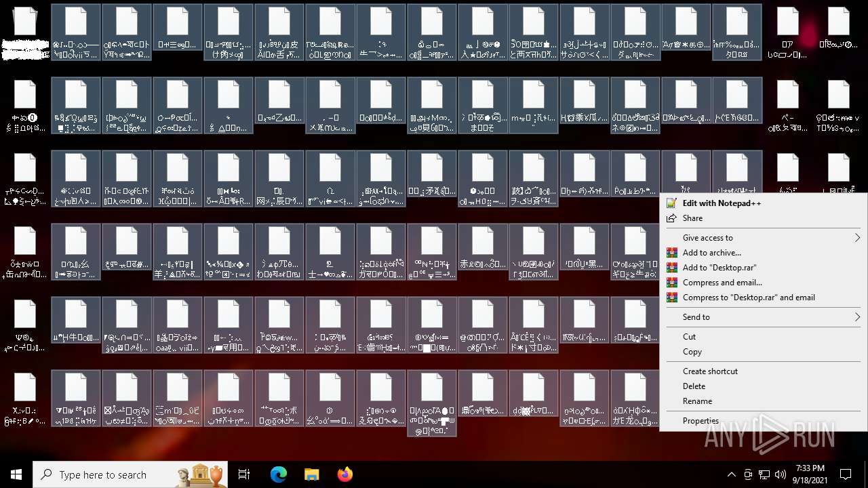Open File Explorer from the taskbar
This screenshot has width=868, height=488.
pos(311,474)
